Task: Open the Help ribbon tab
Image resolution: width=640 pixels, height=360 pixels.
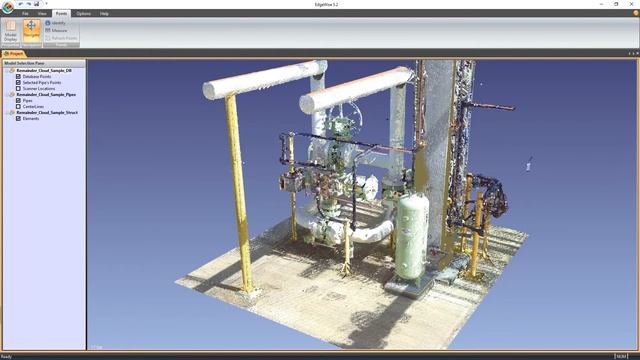Action: tap(104, 13)
